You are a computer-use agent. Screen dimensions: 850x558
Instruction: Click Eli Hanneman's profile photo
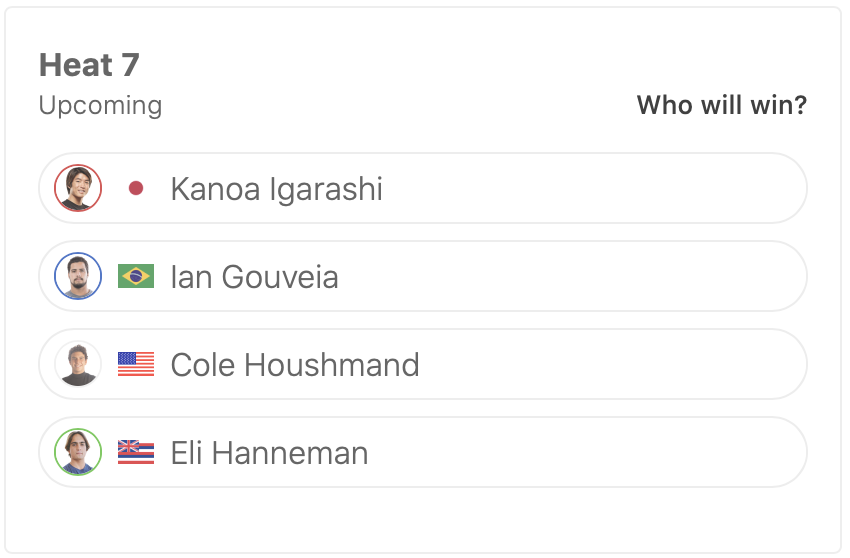click(x=78, y=452)
